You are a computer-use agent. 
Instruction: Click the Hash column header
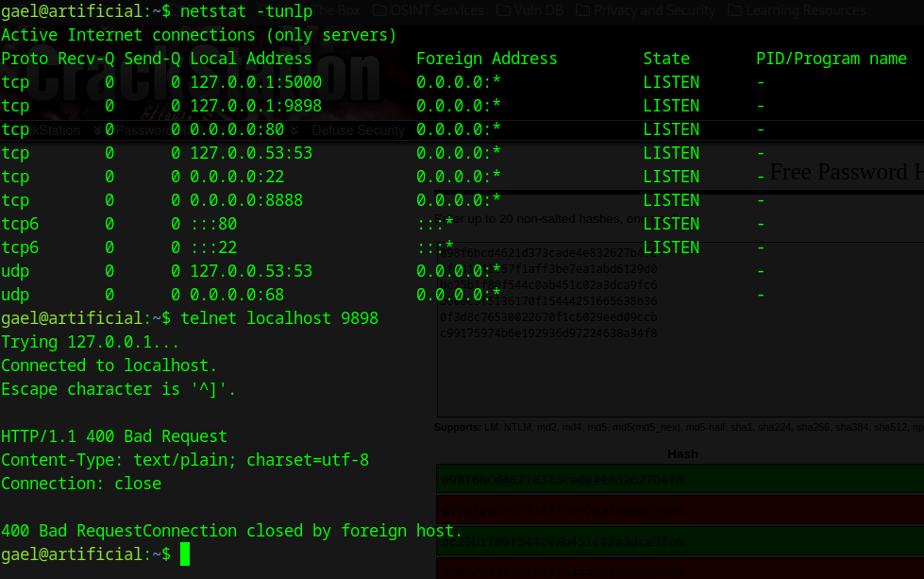click(x=681, y=453)
